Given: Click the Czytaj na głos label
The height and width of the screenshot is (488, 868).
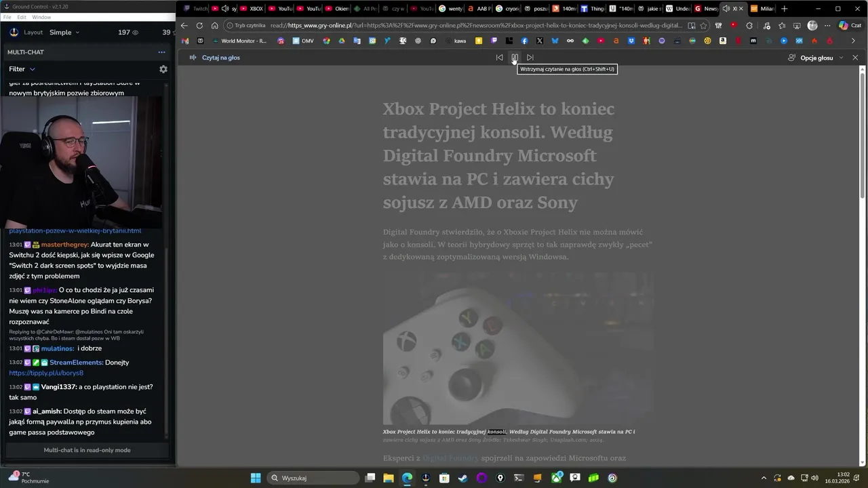Looking at the screenshot, I should click(x=220, y=58).
